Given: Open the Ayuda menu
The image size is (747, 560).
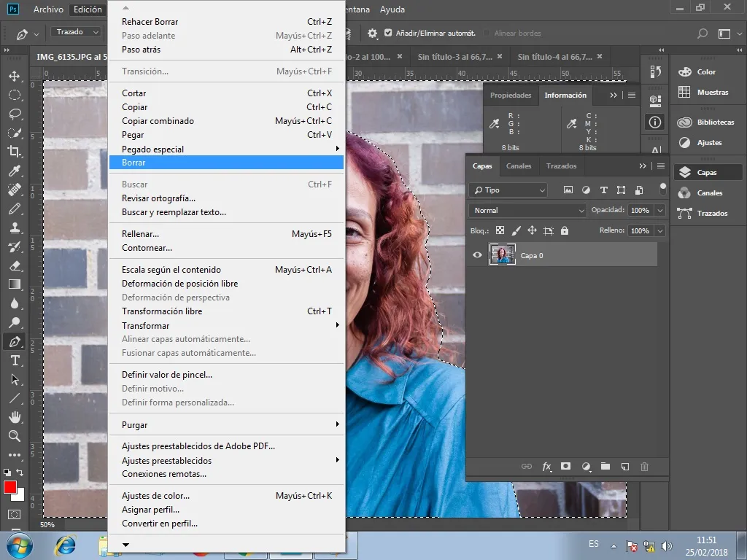Looking at the screenshot, I should point(392,9).
